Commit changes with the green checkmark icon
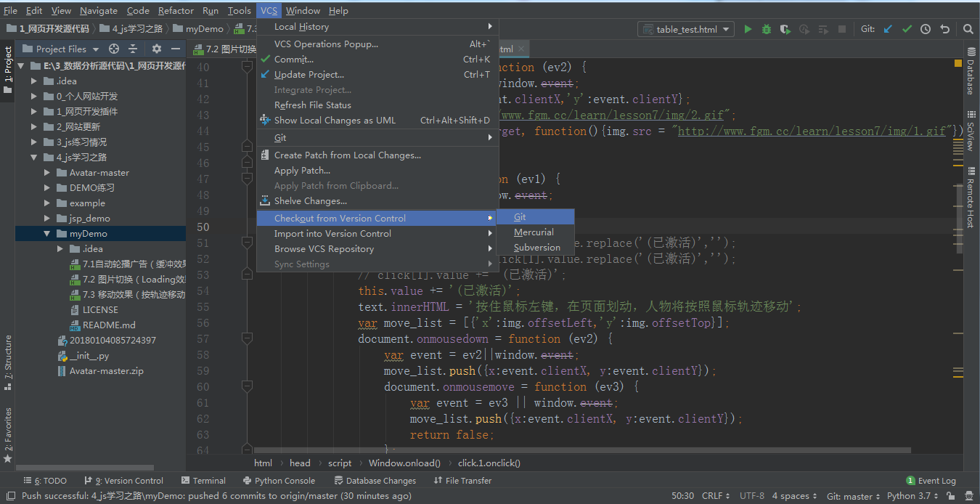Image resolution: width=980 pixels, height=504 pixels. click(906, 28)
